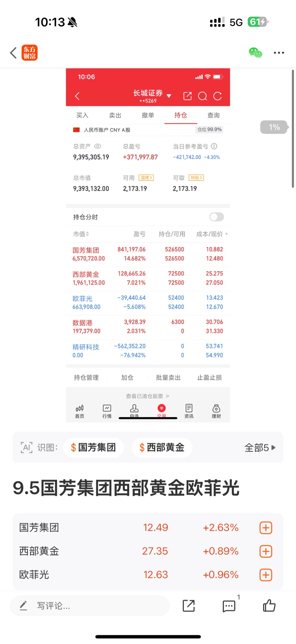Screen dimensions: 296x644
Task: Tap the info icon beside 当日参考盈亏
Action: coord(214,146)
